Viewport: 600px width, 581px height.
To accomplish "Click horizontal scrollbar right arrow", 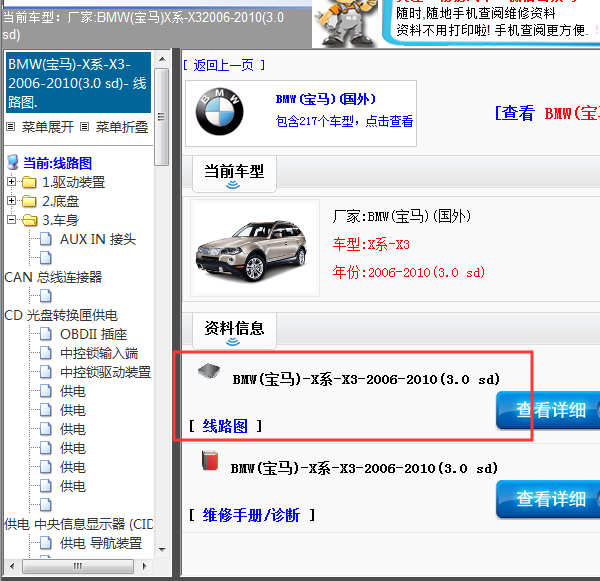I will pyautogui.click(x=144, y=566).
